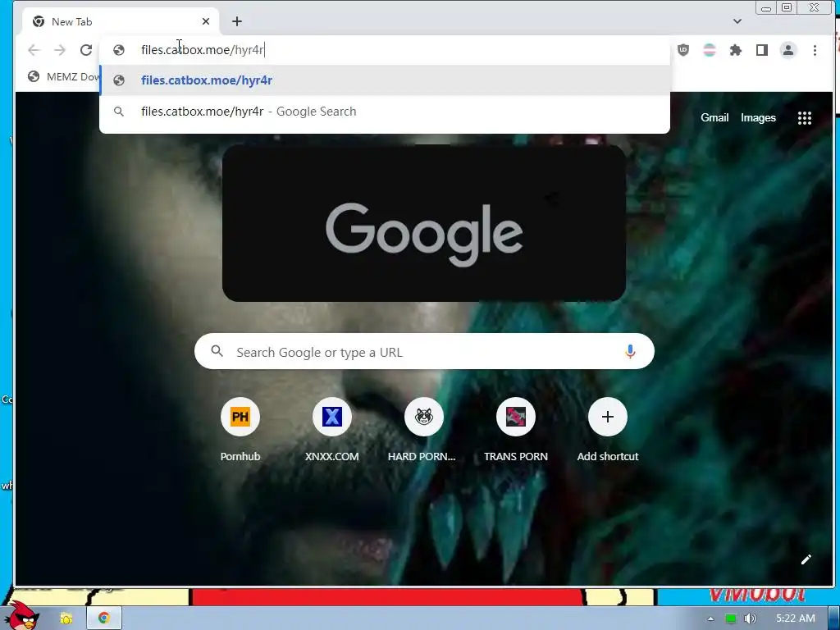Customize this page with the pencil icon
The image size is (840, 630).
(806, 559)
